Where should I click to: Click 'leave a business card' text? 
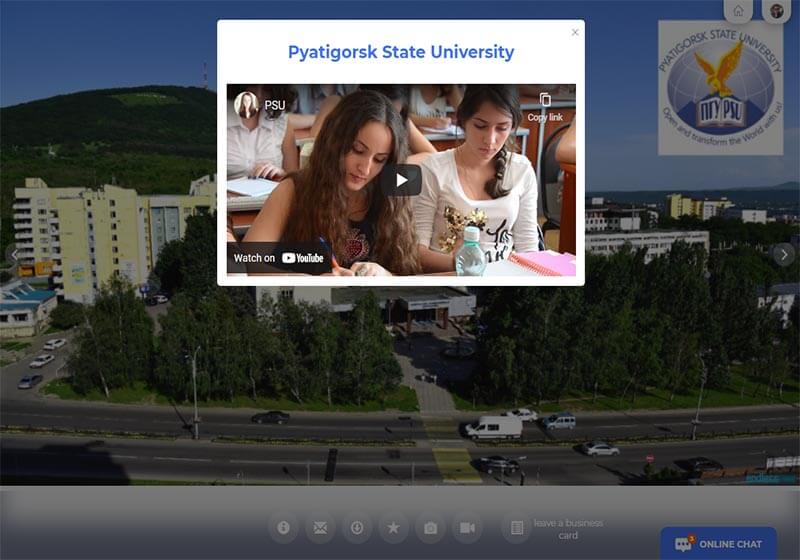point(568,529)
